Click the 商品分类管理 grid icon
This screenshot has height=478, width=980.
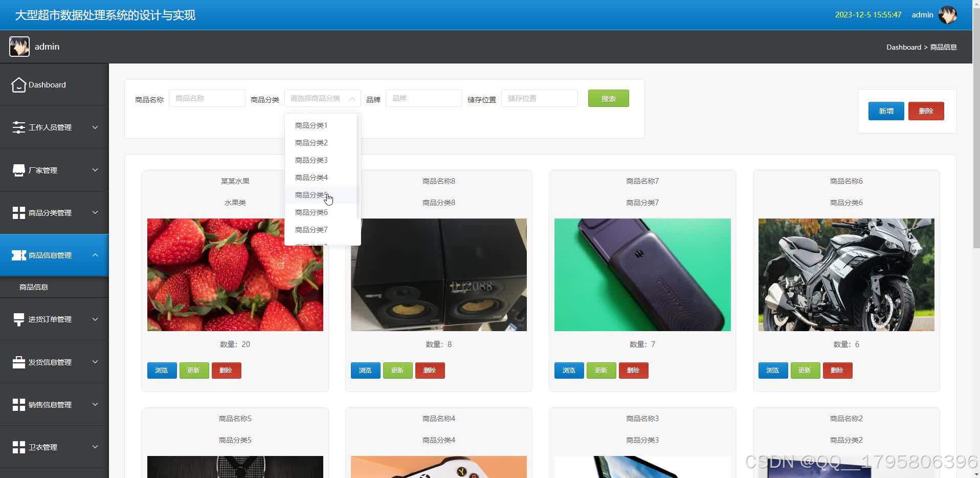pyautogui.click(x=19, y=213)
